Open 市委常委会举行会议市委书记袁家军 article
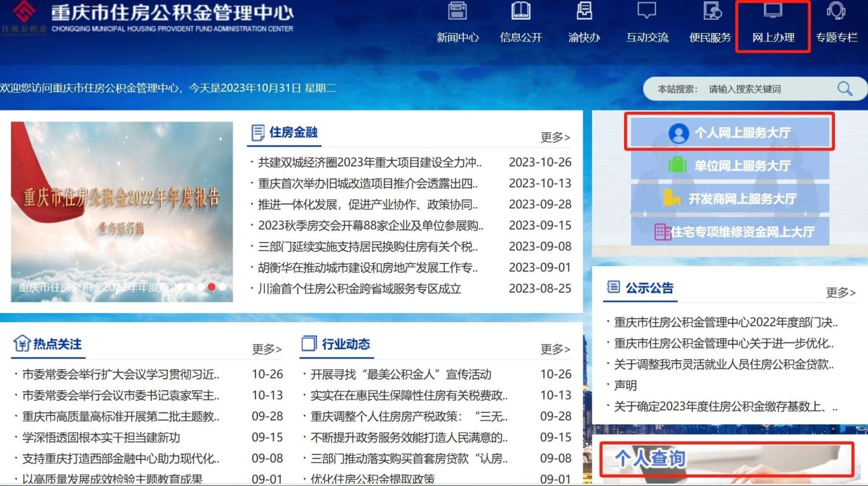Screen dimensions: 868x486 coord(121,396)
